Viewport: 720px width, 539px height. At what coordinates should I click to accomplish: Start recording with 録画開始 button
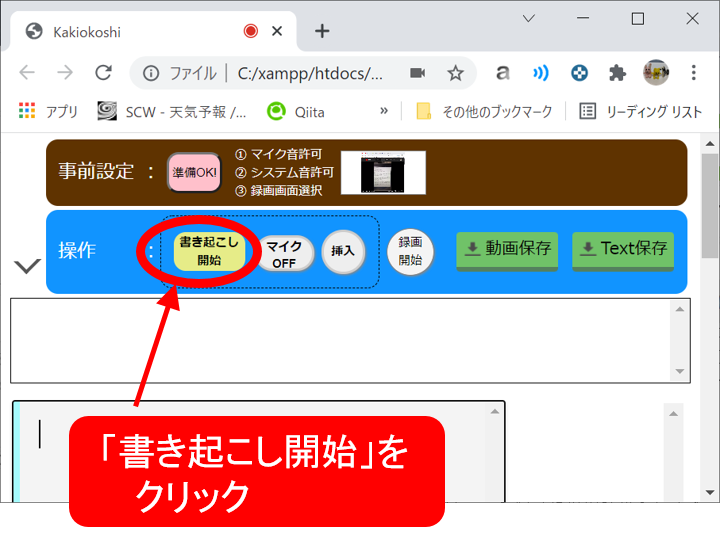click(x=410, y=251)
